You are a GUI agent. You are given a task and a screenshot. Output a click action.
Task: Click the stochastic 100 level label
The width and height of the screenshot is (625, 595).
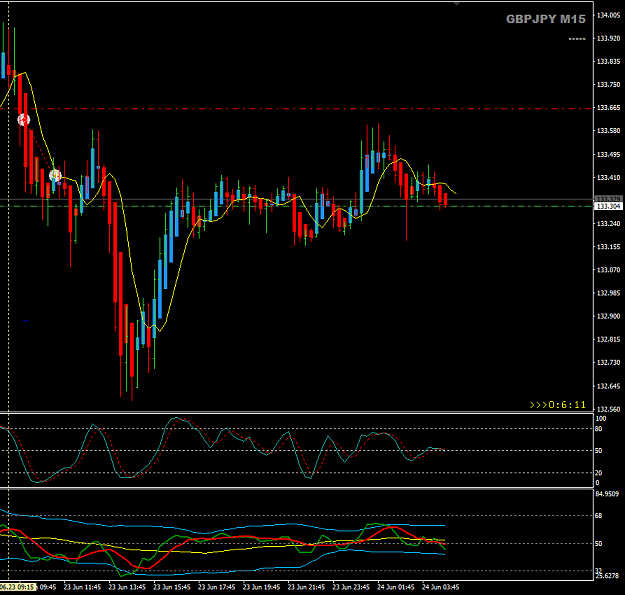601,418
